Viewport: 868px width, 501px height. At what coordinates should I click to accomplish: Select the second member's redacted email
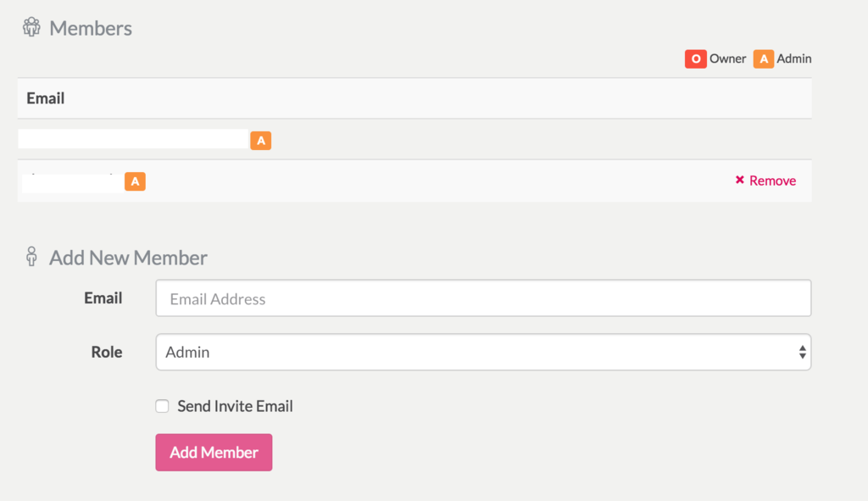pos(73,183)
